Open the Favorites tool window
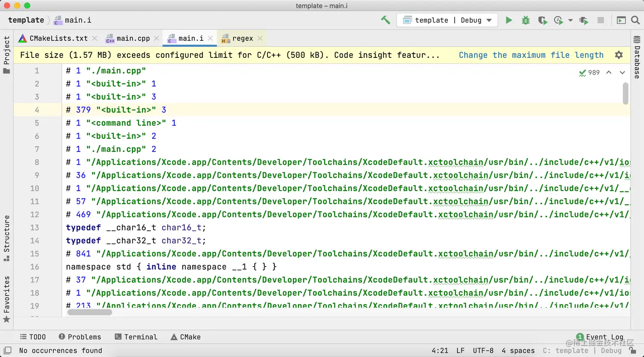The image size is (644, 357). (x=6, y=300)
